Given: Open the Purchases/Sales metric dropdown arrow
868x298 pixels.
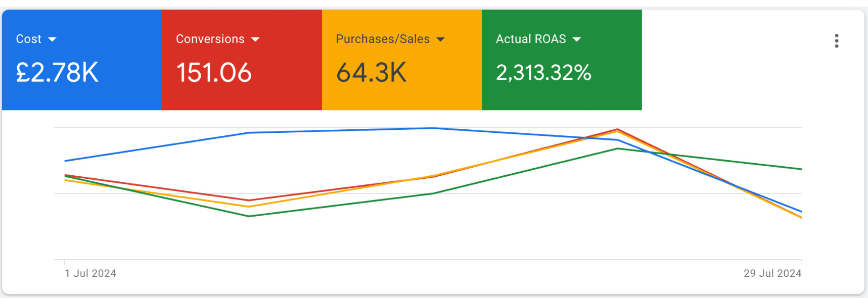Looking at the screenshot, I should point(440,39).
